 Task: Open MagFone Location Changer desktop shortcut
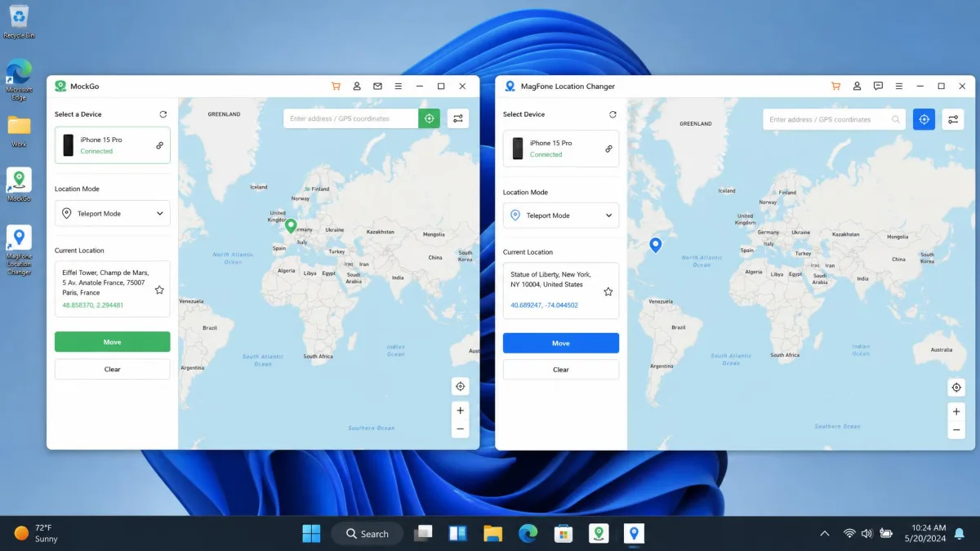pos(19,251)
